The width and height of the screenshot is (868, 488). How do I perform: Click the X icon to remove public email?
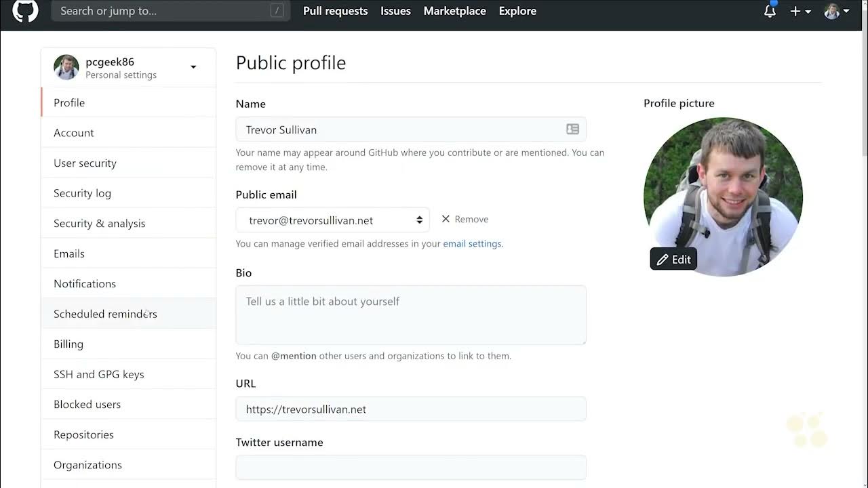(446, 219)
